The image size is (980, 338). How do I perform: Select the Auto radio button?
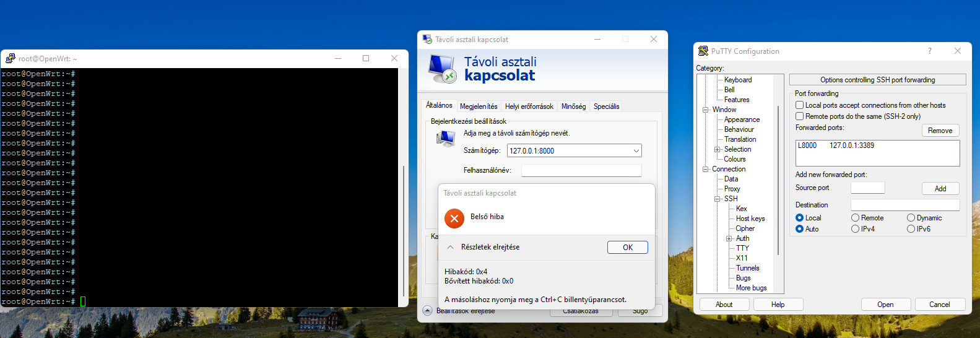tap(800, 229)
